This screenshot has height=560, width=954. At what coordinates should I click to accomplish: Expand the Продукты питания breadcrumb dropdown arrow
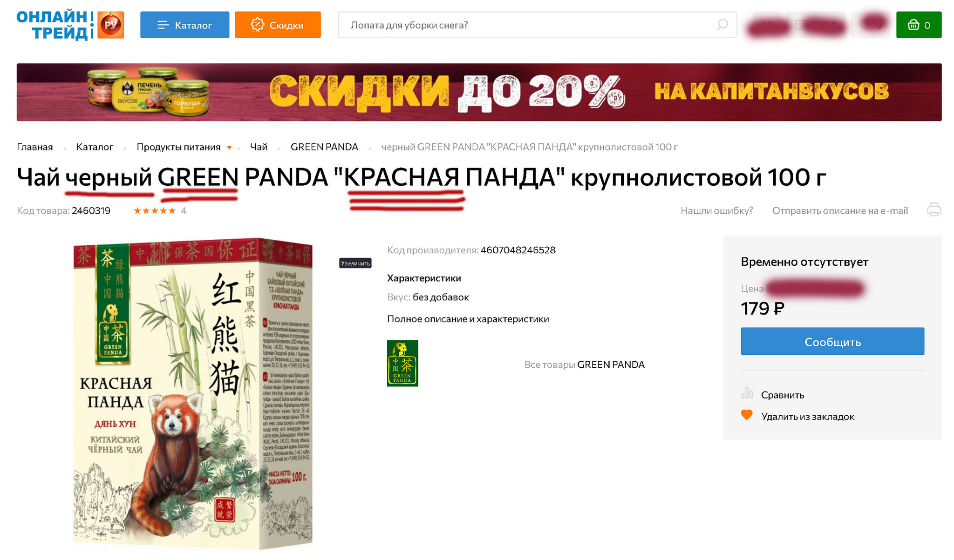[229, 148]
